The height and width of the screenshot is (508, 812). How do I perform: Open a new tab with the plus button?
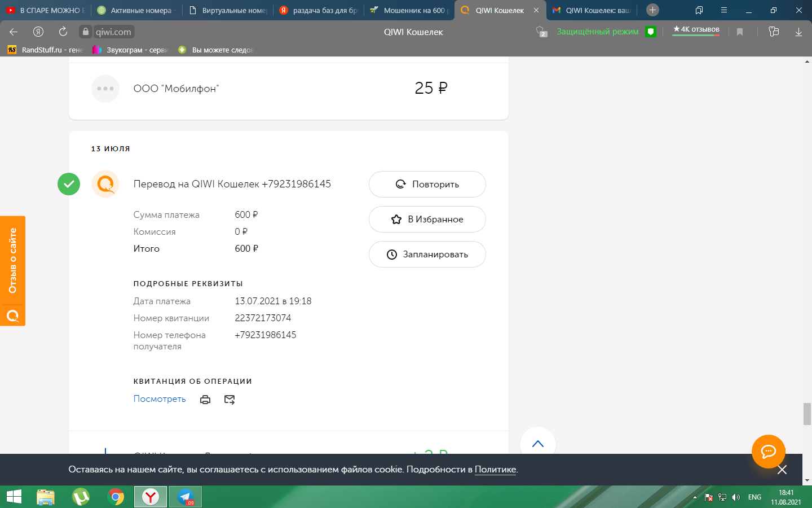pyautogui.click(x=652, y=10)
